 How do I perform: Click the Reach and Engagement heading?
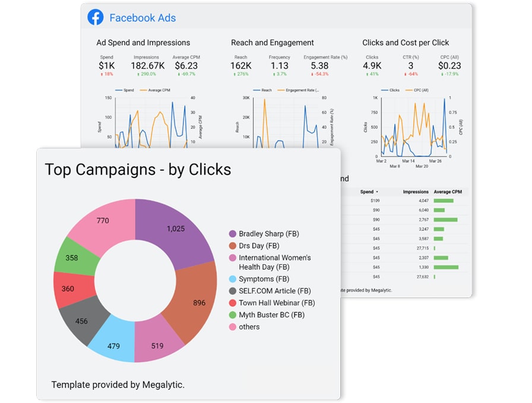(x=273, y=43)
